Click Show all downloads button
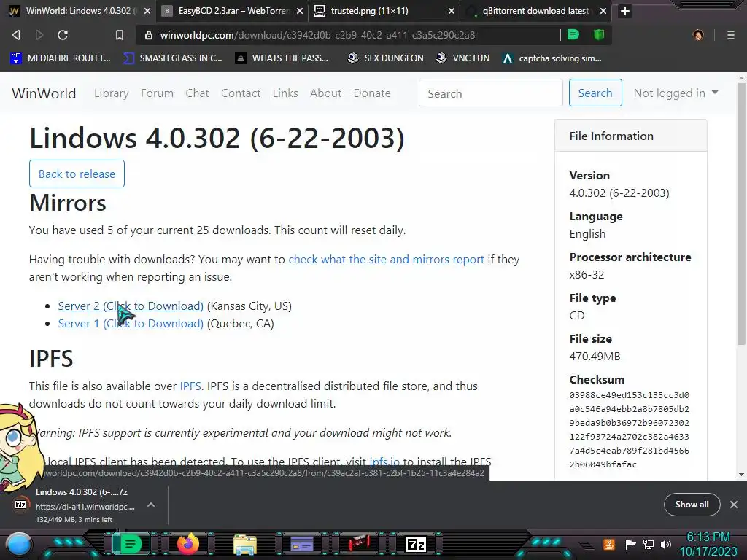747x560 pixels. (692, 505)
